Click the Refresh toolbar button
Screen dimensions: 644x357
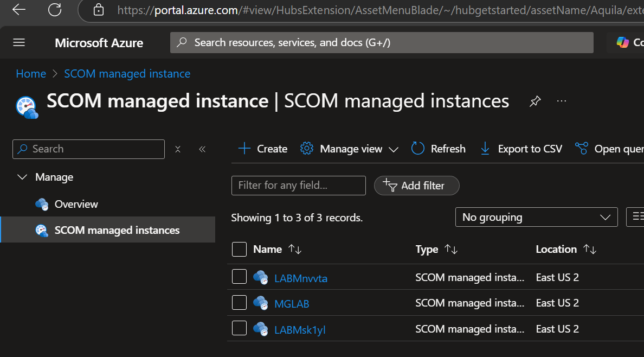point(439,149)
